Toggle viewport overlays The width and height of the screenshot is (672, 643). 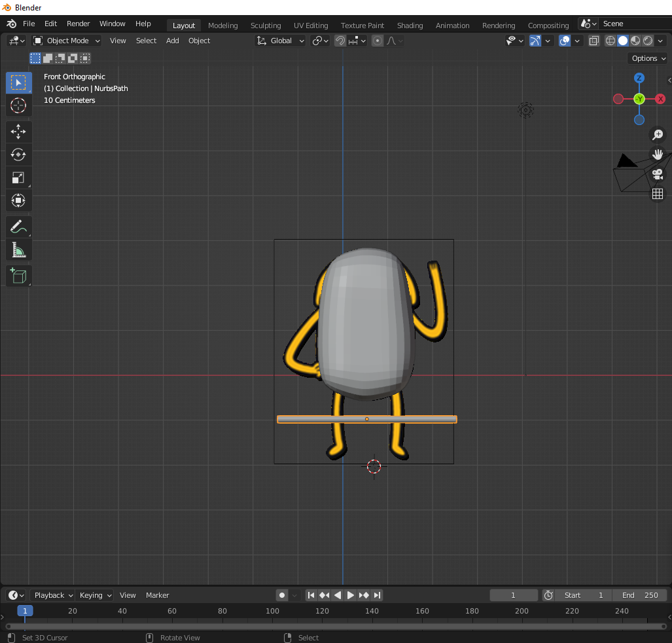coord(565,41)
